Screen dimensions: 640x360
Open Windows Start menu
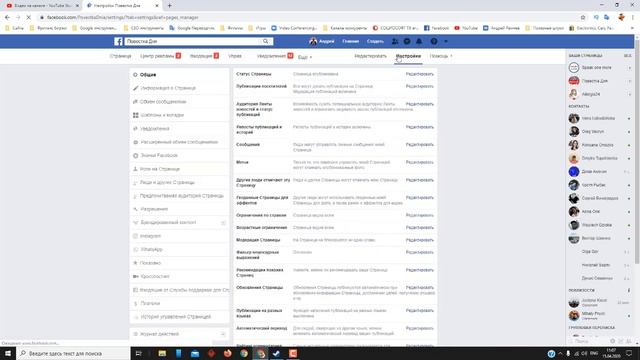[x=8, y=353]
